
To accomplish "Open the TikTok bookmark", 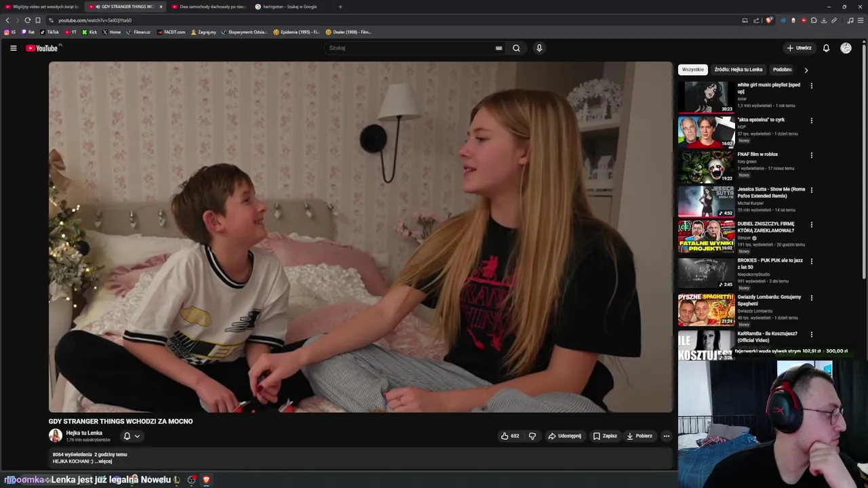I will click(50, 32).
